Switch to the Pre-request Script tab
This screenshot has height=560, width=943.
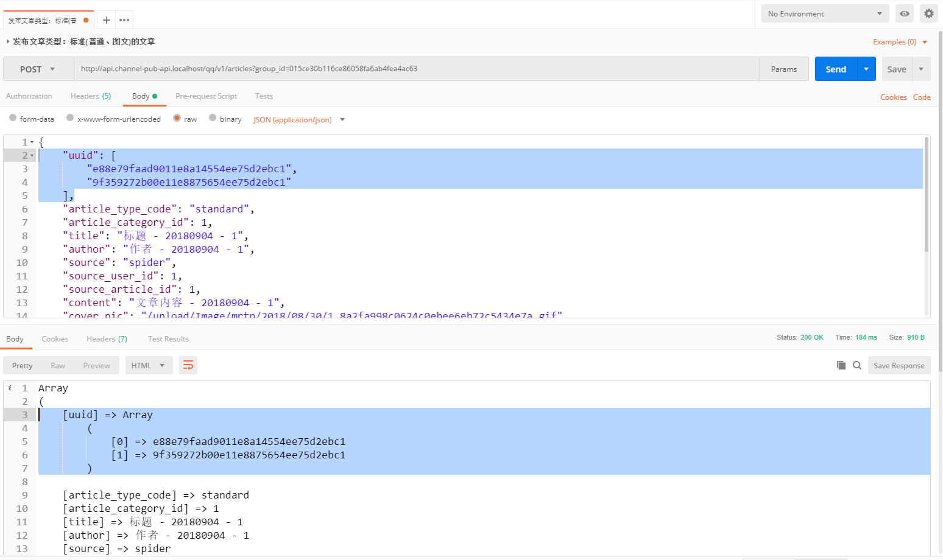pos(206,96)
